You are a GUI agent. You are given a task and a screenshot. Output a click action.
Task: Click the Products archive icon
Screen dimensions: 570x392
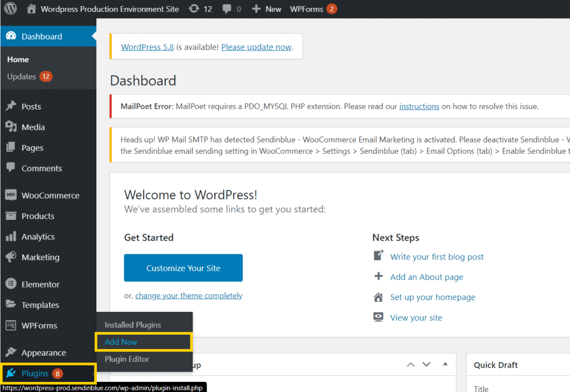point(11,215)
